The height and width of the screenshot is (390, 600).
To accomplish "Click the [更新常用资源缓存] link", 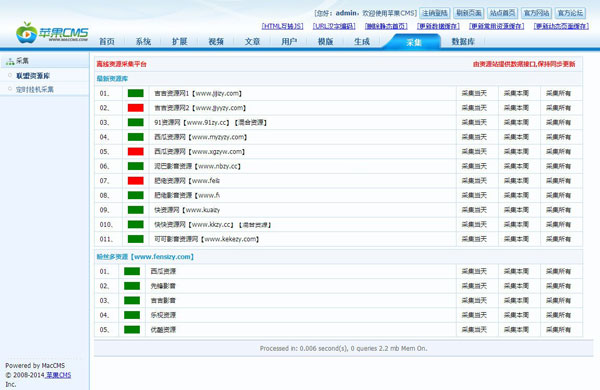I will click(497, 26).
